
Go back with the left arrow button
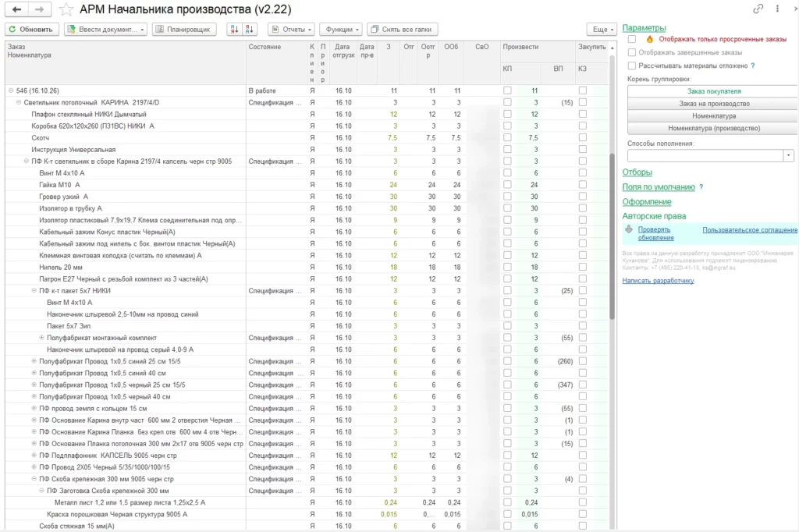[17, 9]
